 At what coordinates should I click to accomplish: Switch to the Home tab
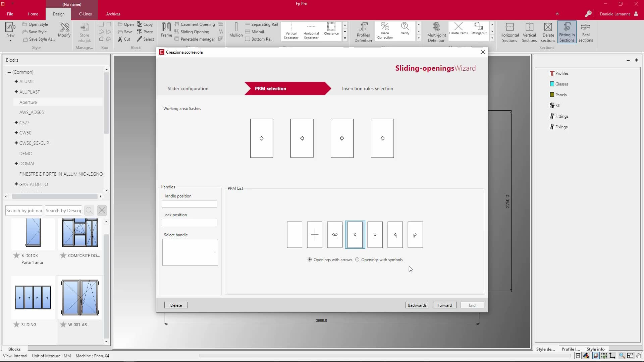pos(33,14)
